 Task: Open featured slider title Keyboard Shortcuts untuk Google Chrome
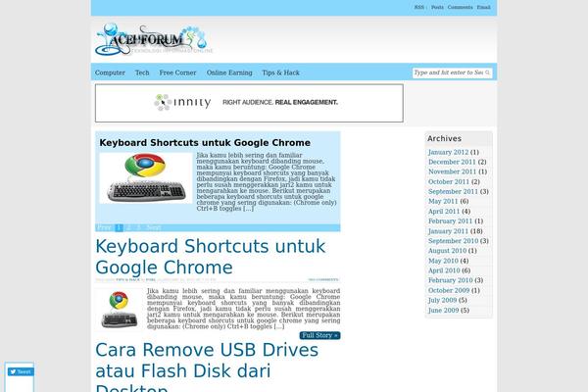pyautogui.click(x=205, y=143)
